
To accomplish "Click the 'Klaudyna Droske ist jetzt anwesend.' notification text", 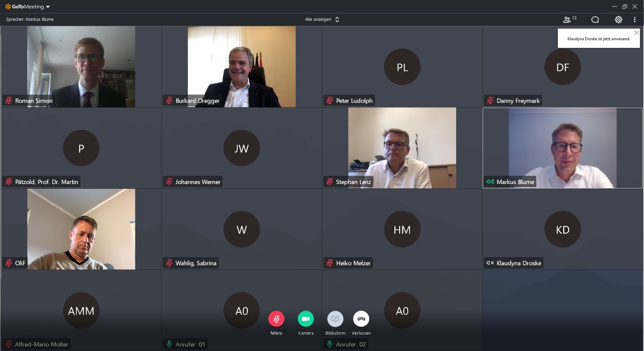I will [599, 39].
